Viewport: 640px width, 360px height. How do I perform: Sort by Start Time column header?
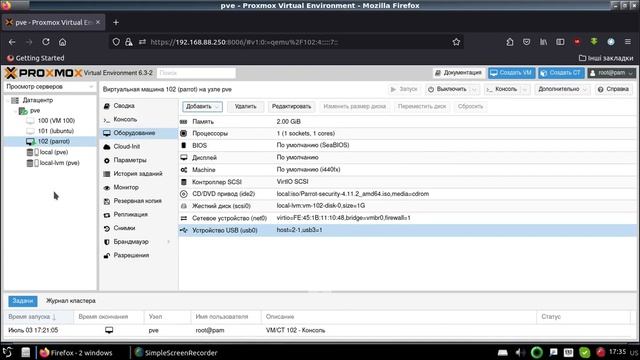pyautogui.click(x=39, y=317)
